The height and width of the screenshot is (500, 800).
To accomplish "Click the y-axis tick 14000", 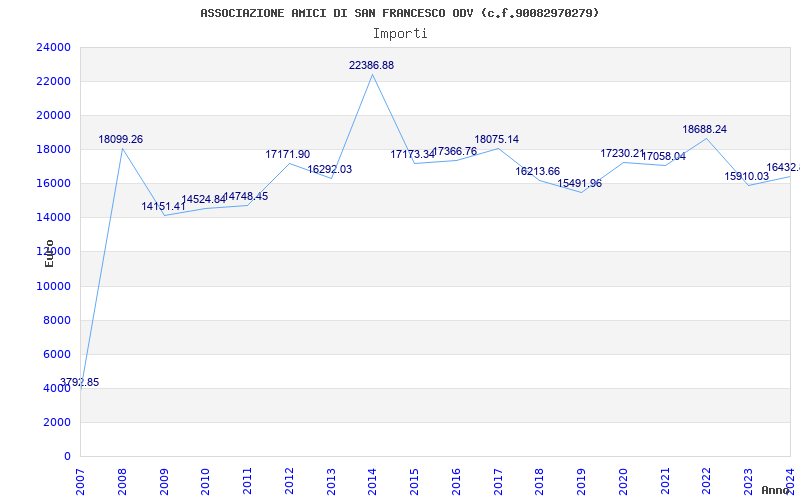I will coord(54,217).
